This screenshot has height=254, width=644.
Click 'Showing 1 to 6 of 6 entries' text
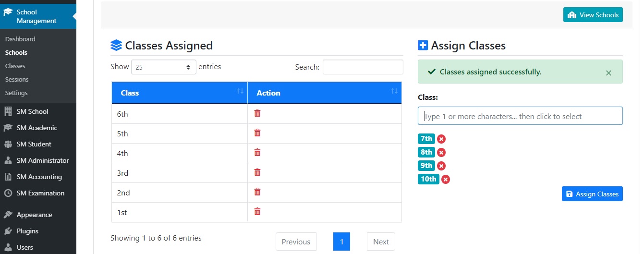pos(156,238)
